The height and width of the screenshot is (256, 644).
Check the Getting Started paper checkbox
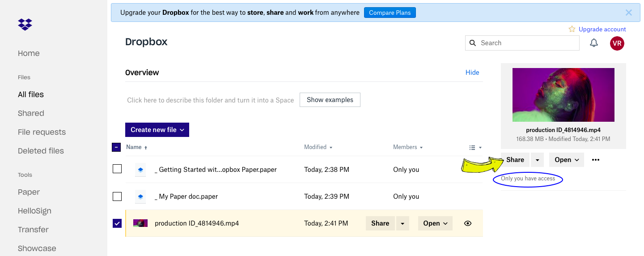[117, 169]
